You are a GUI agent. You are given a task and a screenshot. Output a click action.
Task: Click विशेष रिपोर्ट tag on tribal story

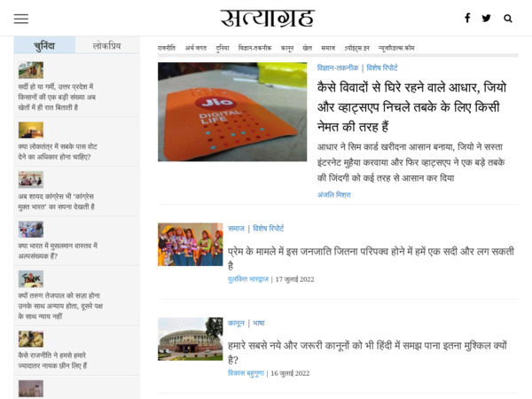point(269,229)
